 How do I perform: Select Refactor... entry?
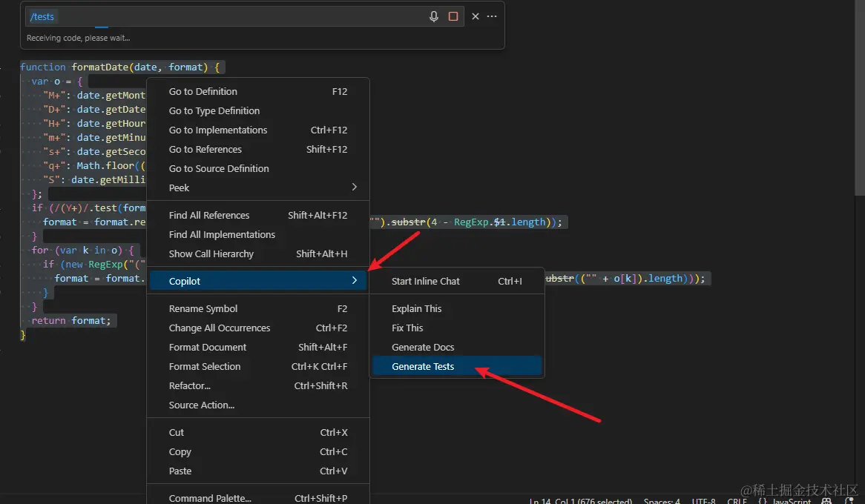pyautogui.click(x=258, y=386)
